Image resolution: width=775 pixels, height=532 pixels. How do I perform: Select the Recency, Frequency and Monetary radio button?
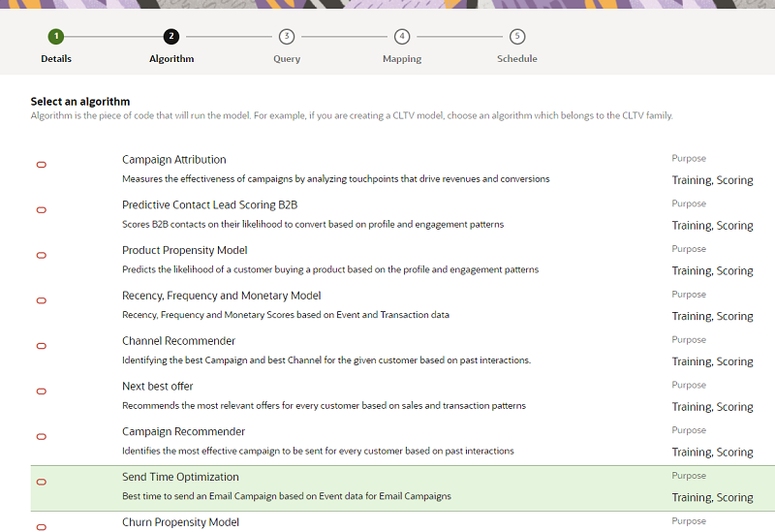tap(41, 300)
